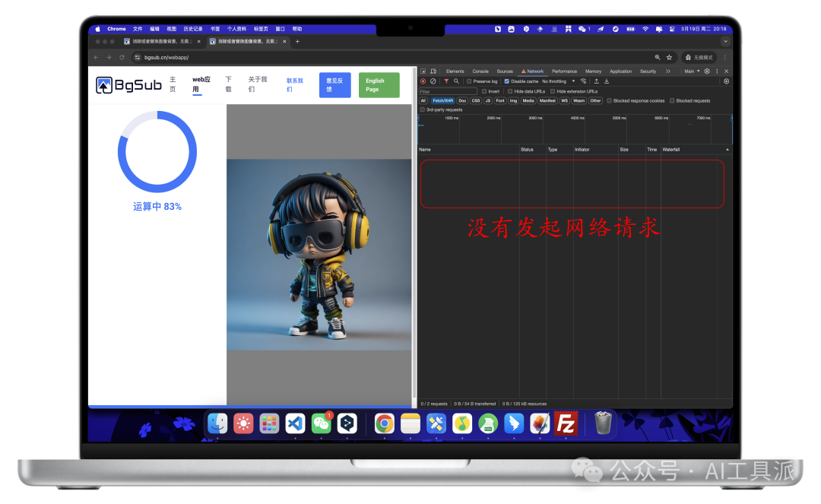Select the Img filter in the network panel
Image resolution: width=821 pixels, height=504 pixels.
[x=513, y=100]
